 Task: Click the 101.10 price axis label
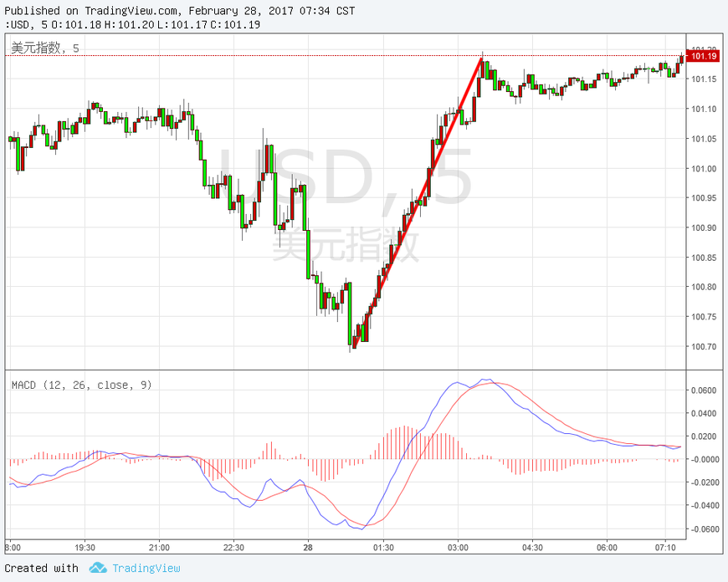pos(704,109)
